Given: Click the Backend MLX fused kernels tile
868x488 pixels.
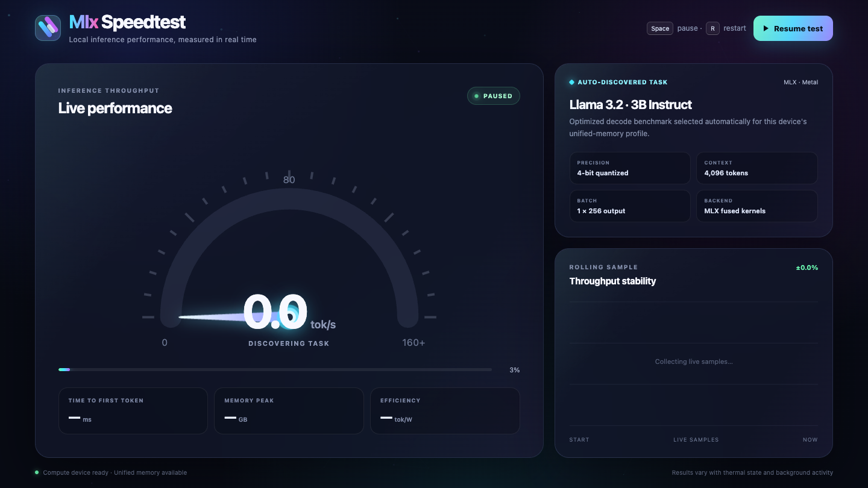Looking at the screenshot, I should pyautogui.click(x=757, y=206).
